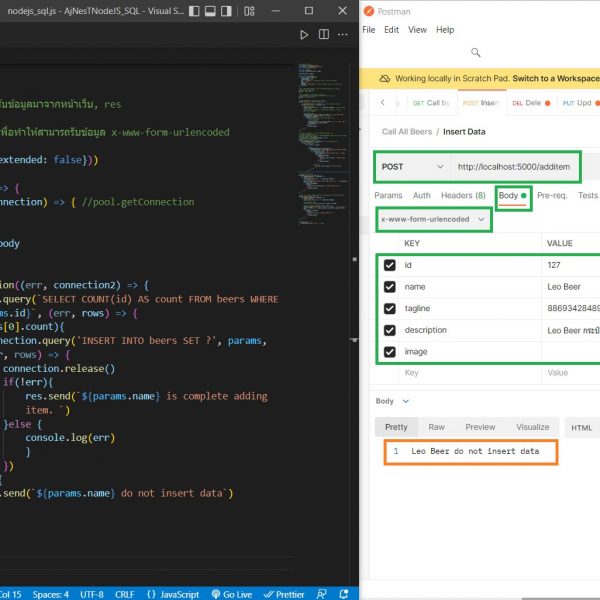The width and height of the screenshot is (600, 600).
Task: Click the Switch to a Workspace link
Action: click(x=555, y=78)
